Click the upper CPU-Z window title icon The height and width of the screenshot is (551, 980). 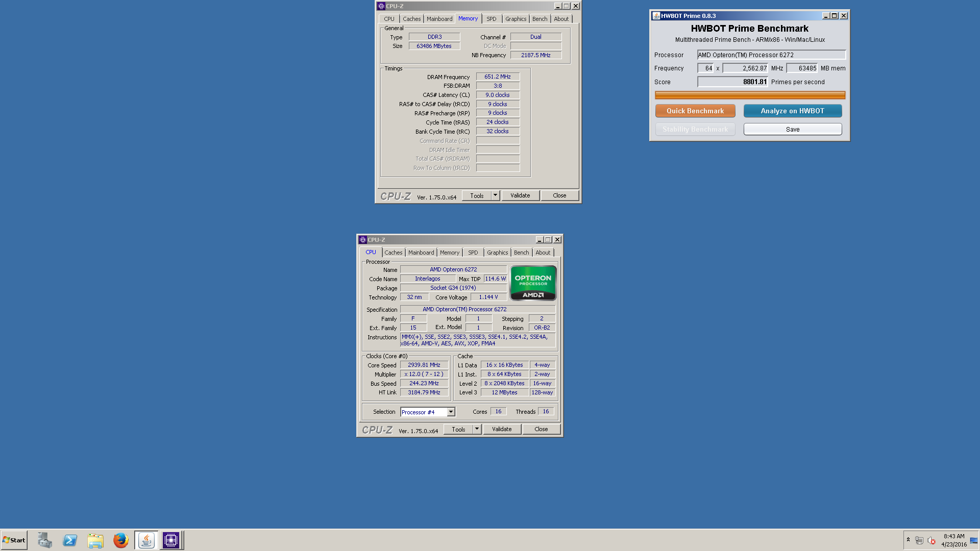381,6
